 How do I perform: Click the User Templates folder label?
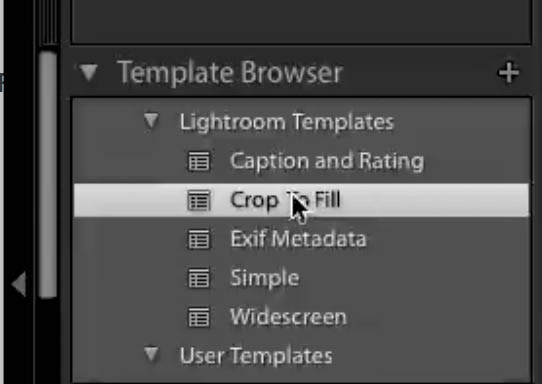256,356
